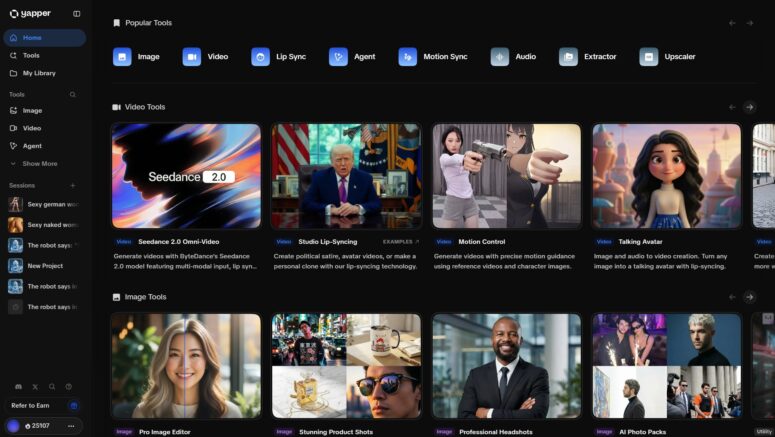This screenshot has width=775, height=437.
Task: Open account options three-dot menu
Action: 71,426
